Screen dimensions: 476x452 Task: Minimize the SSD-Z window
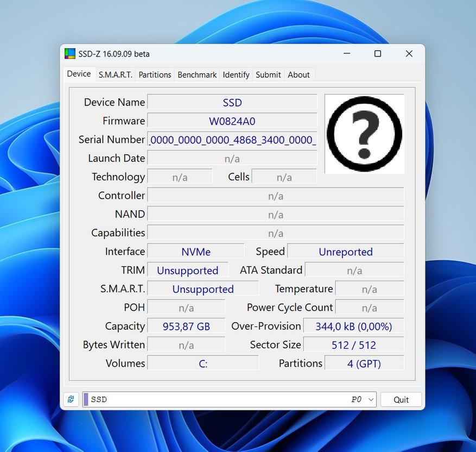pyautogui.click(x=346, y=54)
